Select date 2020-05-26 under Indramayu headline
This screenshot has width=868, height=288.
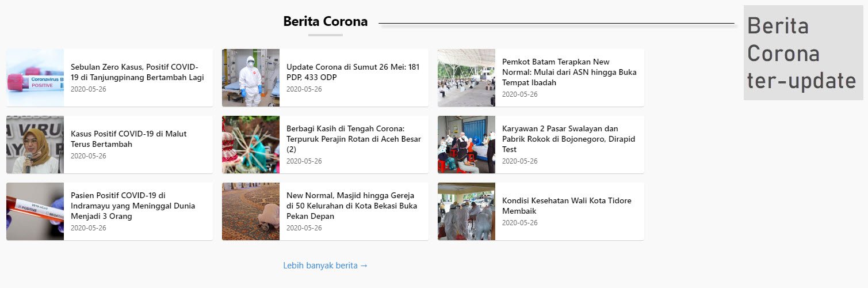[x=89, y=228]
